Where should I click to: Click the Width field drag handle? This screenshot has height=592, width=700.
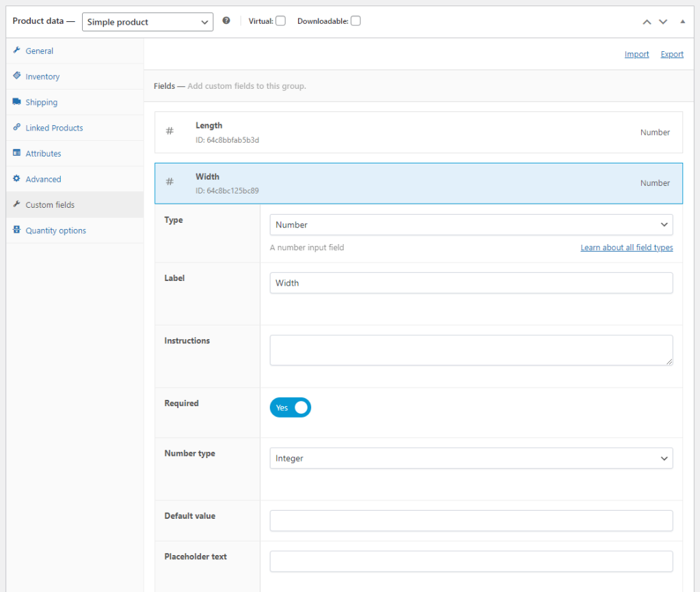(170, 183)
